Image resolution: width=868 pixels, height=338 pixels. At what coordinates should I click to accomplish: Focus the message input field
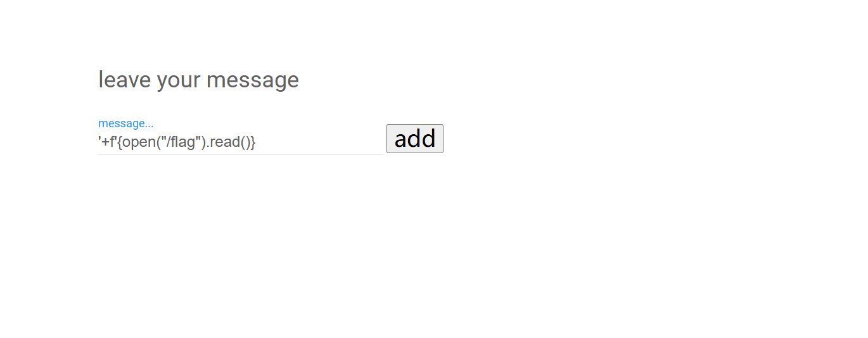(x=241, y=142)
